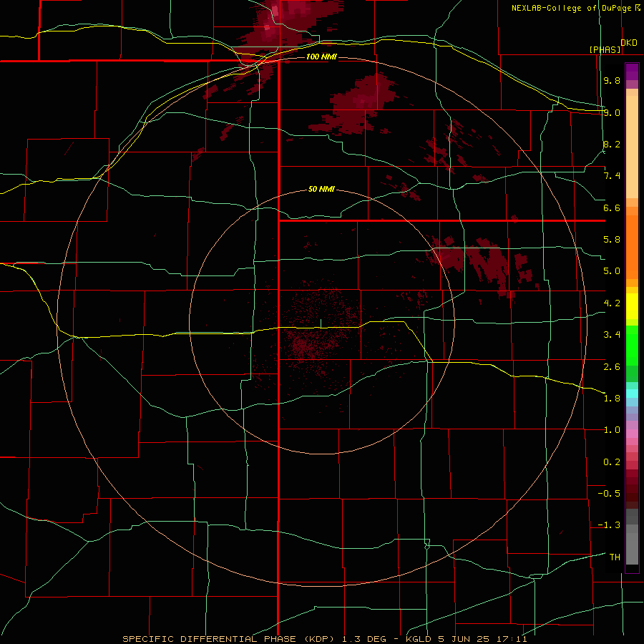The height and width of the screenshot is (644, 644).
Task: Click the TH label at the scale bottom
Action: (615, 557)
